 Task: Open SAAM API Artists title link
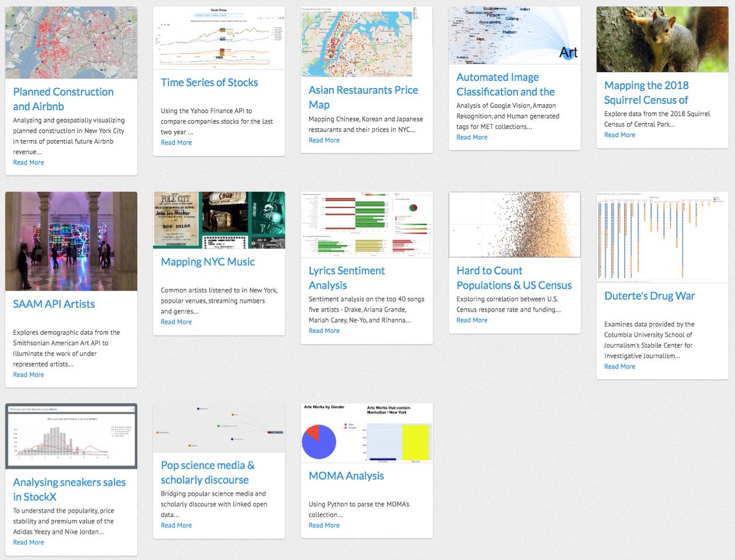54,304
